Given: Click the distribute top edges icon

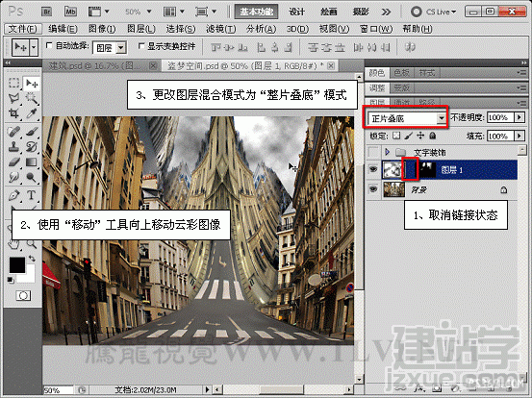Looking at the screenshot, I should pos(313,47).
